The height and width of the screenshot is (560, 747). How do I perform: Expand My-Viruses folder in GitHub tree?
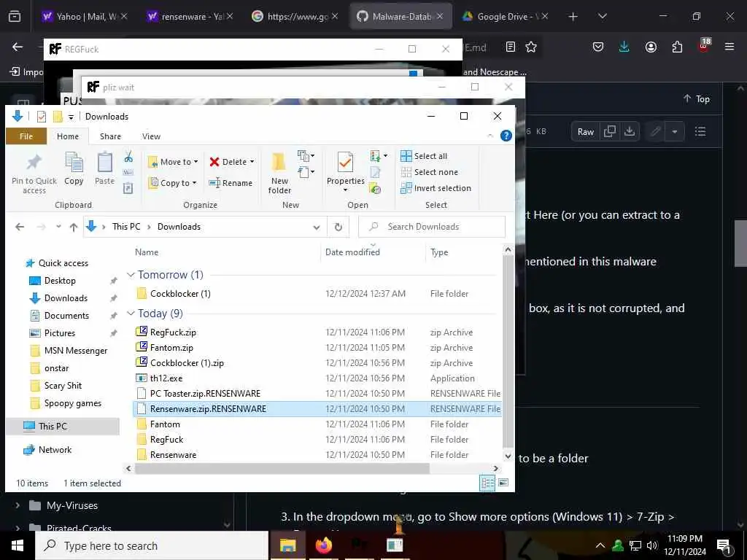click(18, 505)
